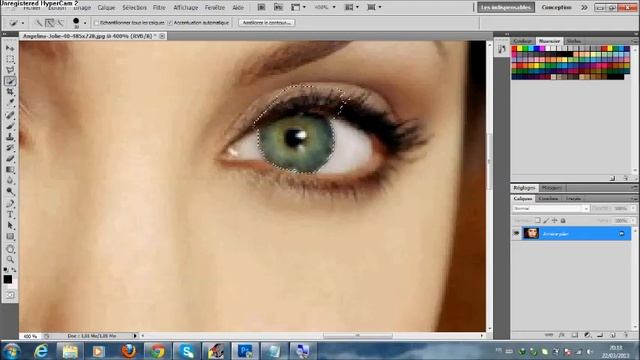
Task: Select the Clone Stamp tool
Action: point(10,137)
